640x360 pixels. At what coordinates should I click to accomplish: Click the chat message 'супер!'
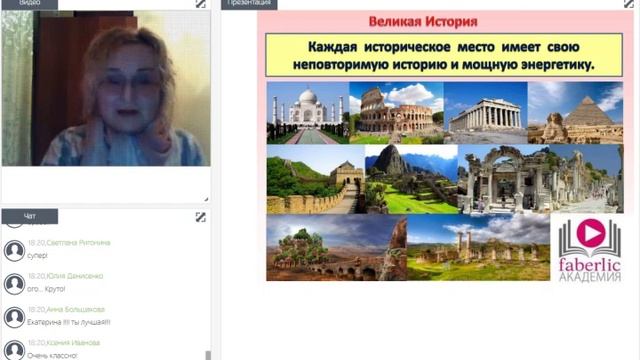[38, 256]
